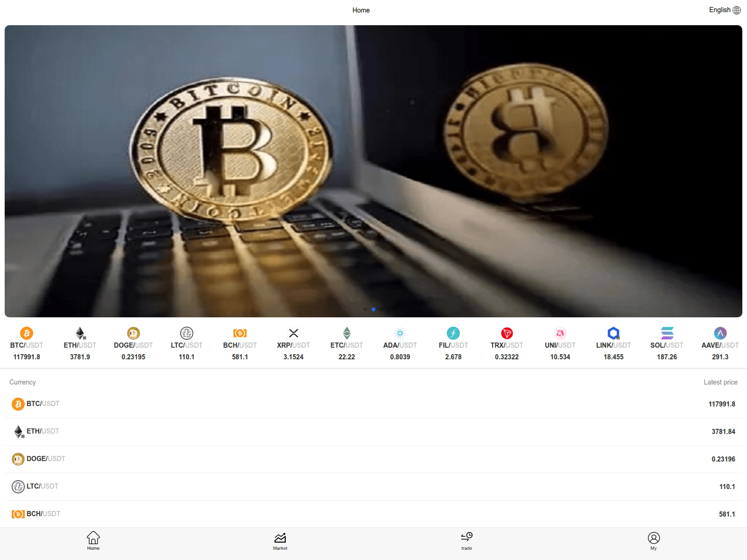Click the 3781.9 price under ETH ticker
This screenshot has height=560, width=747.
(x=80, y=357)
